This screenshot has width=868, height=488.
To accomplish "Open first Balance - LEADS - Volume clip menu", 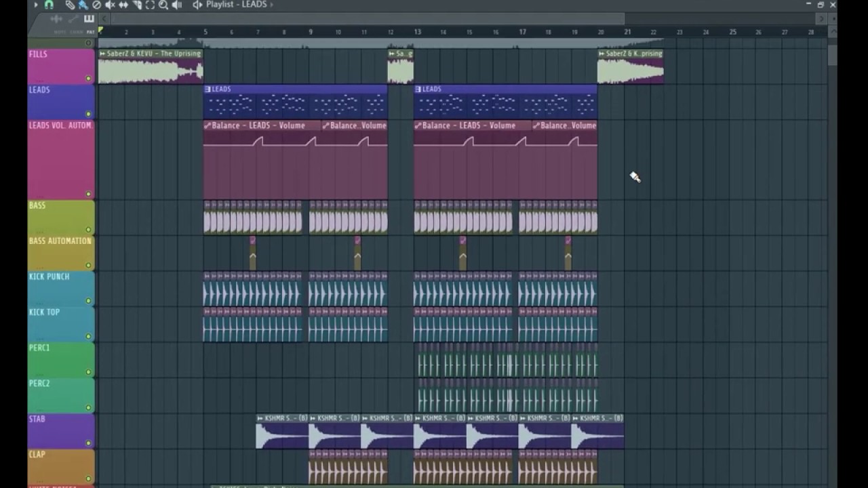I will point(208,125).
